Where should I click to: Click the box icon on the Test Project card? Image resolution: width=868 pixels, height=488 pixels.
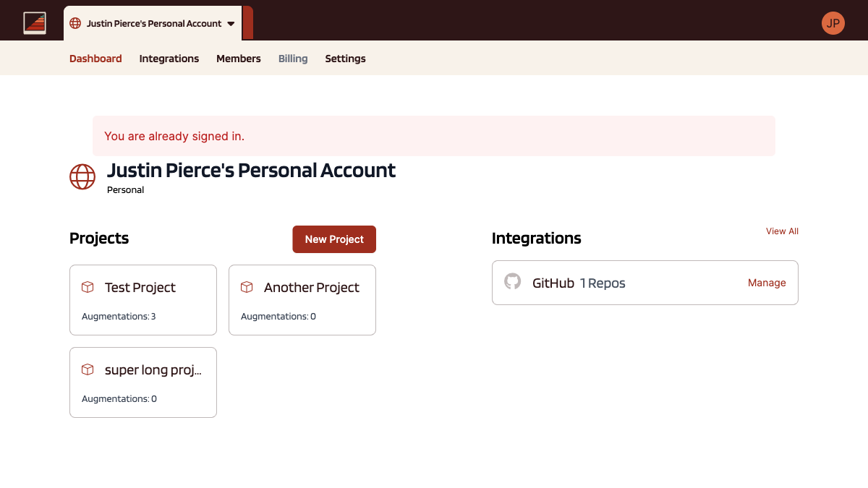tap(87, 287)
